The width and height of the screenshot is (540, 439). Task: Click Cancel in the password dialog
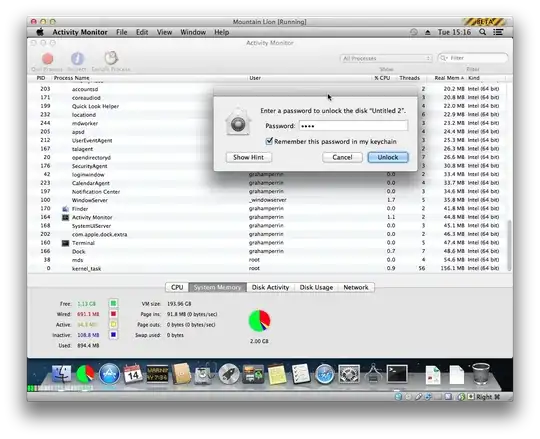(342, 157)
